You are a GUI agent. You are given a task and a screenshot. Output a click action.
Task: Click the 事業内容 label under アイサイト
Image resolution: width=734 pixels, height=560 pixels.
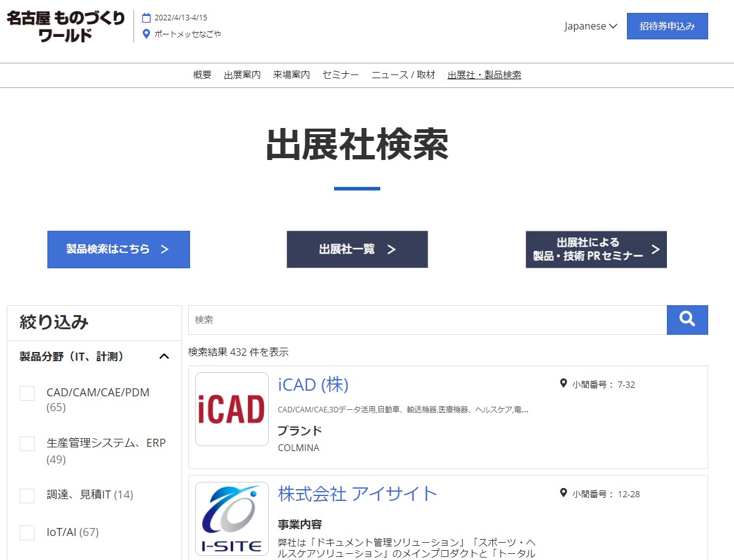300,524
